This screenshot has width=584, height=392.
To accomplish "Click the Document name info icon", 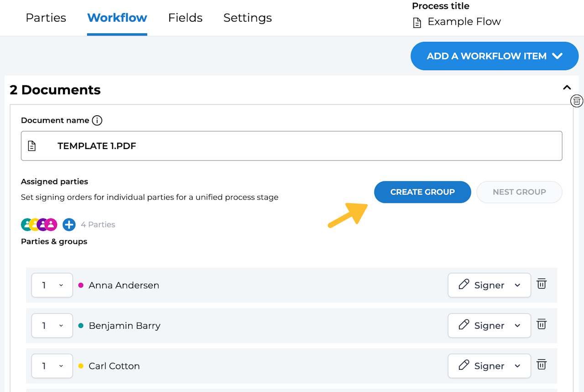I will coord(97,120).
